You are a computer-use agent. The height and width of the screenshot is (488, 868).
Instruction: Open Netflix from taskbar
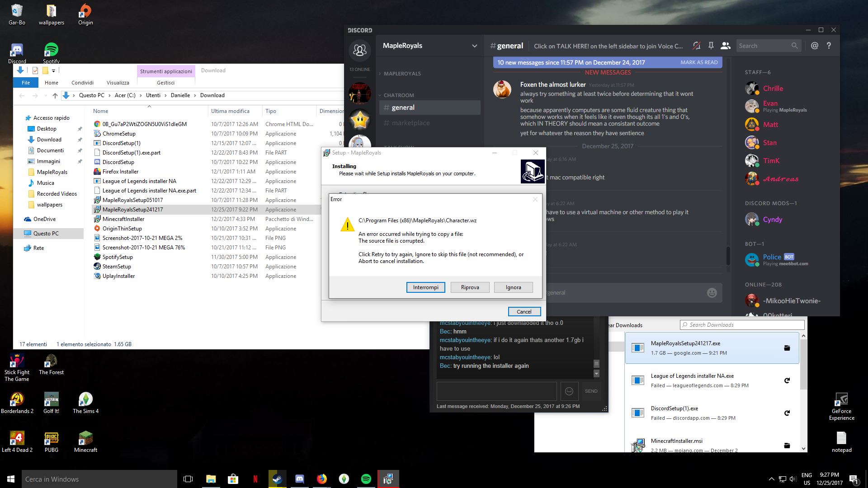point(255,479)
